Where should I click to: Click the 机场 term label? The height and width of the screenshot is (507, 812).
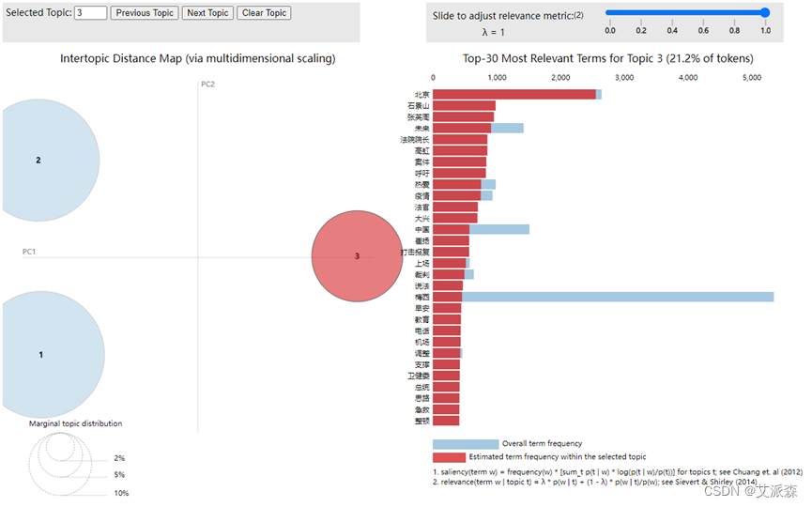pos(422,342)
